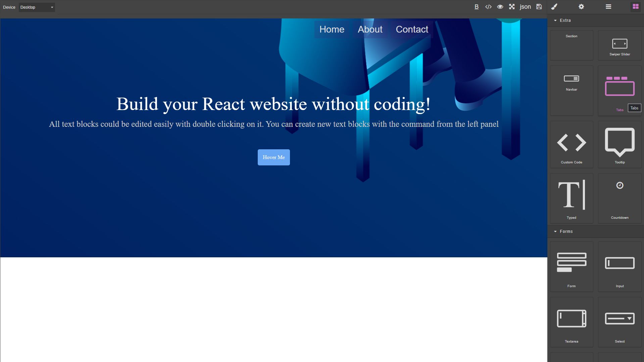Select the Tooltip block

pyautogui.click(x=620, y=145)
